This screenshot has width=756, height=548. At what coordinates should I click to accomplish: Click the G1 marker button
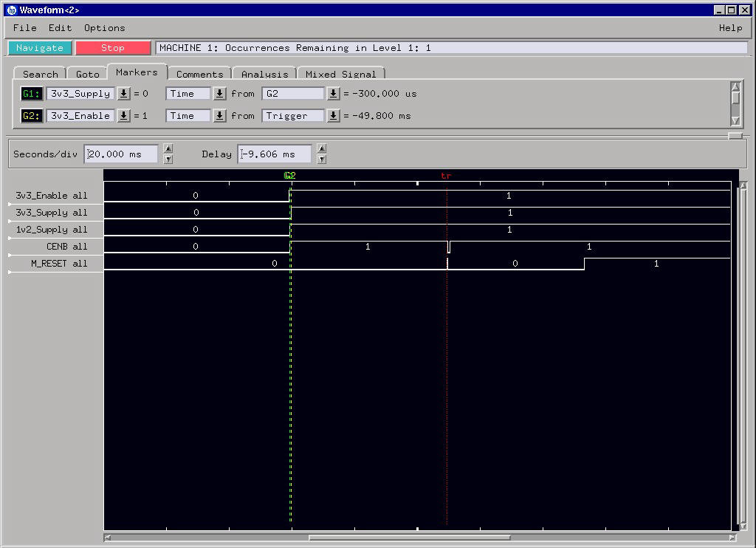[32, 94]
